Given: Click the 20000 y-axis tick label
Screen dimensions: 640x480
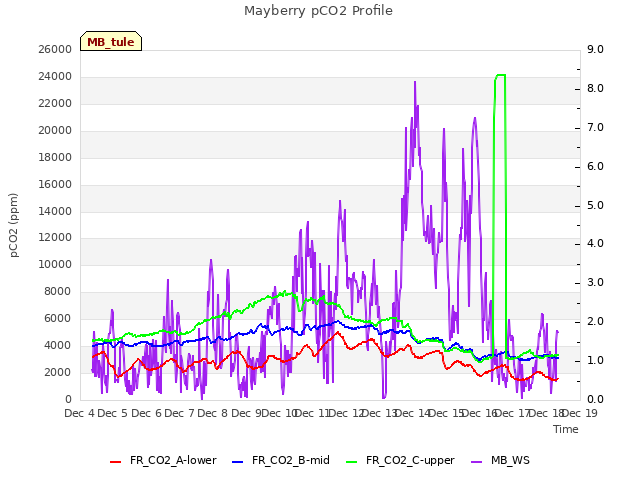Looking at the screenshot, I should click(x=55, y=131).
